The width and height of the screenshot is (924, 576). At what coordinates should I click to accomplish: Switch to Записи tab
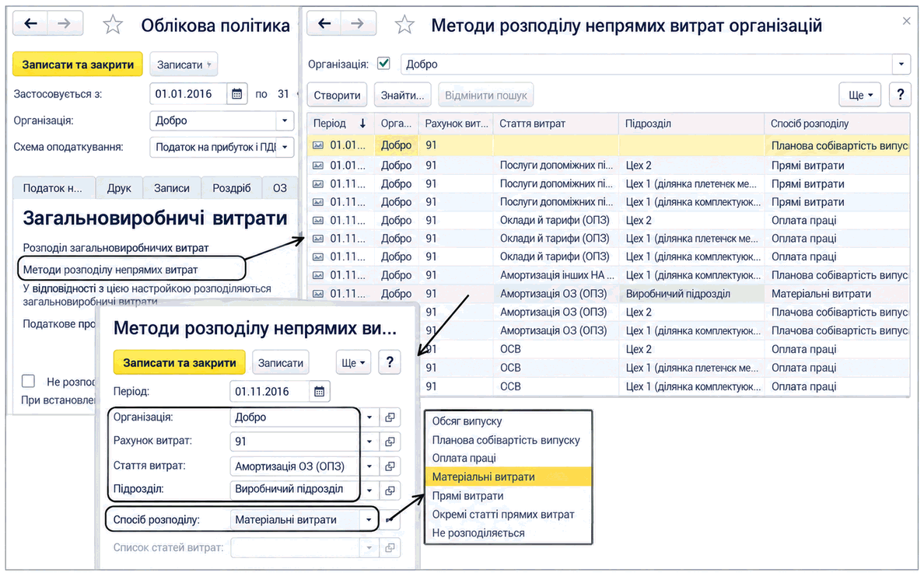171,188
